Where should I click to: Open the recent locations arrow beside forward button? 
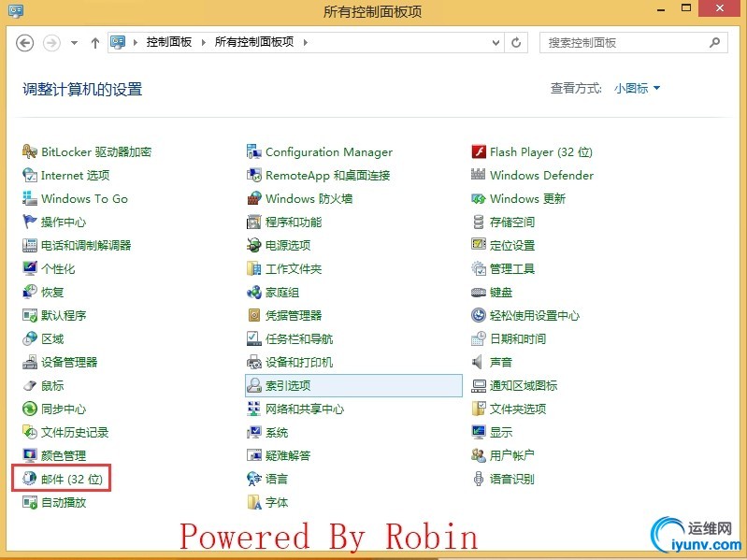point(74,43)
